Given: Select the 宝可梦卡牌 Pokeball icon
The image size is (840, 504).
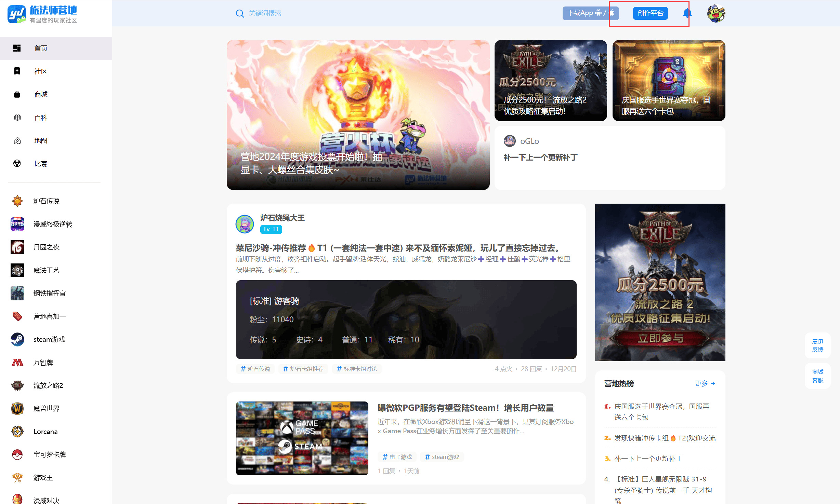Looking at the screenshot, I should [x=17, y=454].
